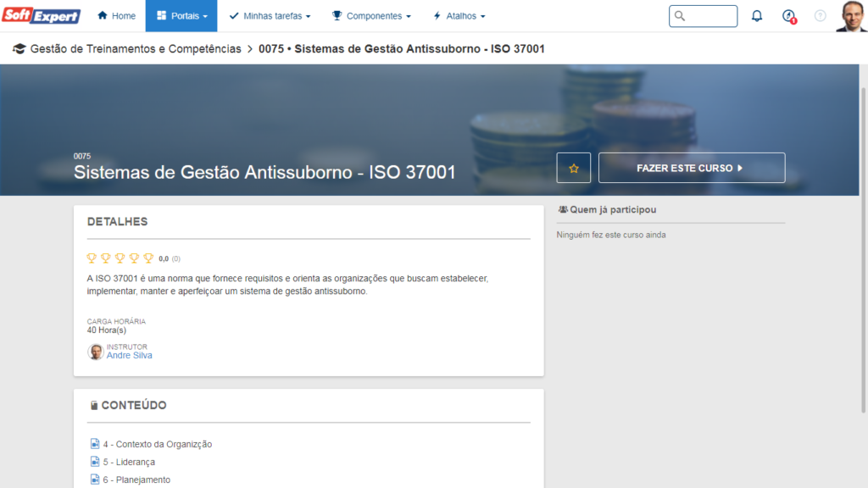The image size is (868, 488).
Task: Open Gestão de Treinamentos e Competências breadcrumb
Action: coord(136,49)
